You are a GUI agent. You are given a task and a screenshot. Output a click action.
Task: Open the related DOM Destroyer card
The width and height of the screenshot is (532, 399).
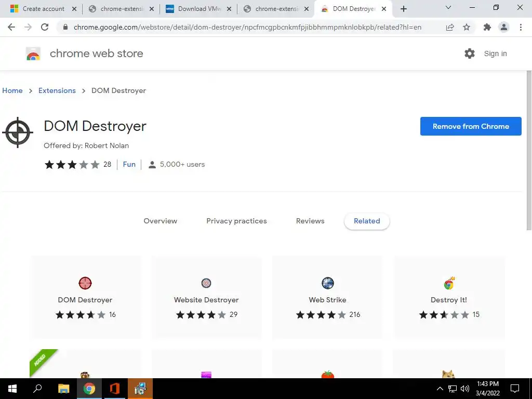(x=85, y=297)
